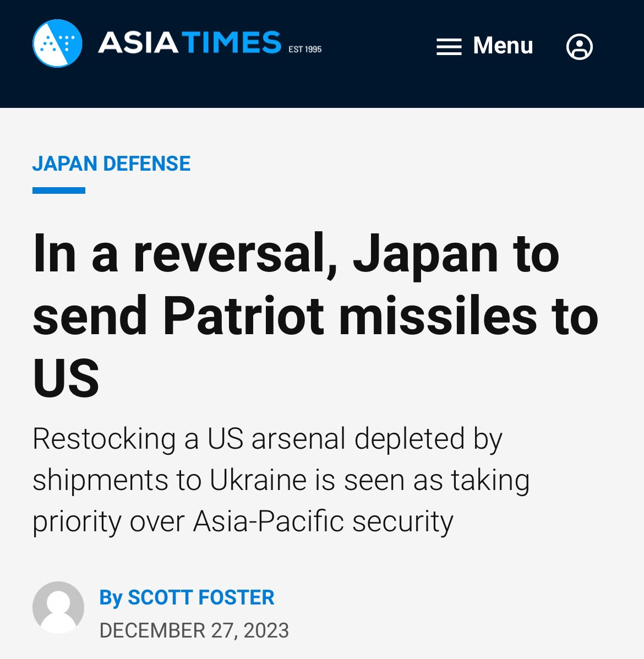Viewport: 644px width, 659px height.
Task: Click the 'priority over Asia-Pacific security' line
Action: [x=243, y=521]
